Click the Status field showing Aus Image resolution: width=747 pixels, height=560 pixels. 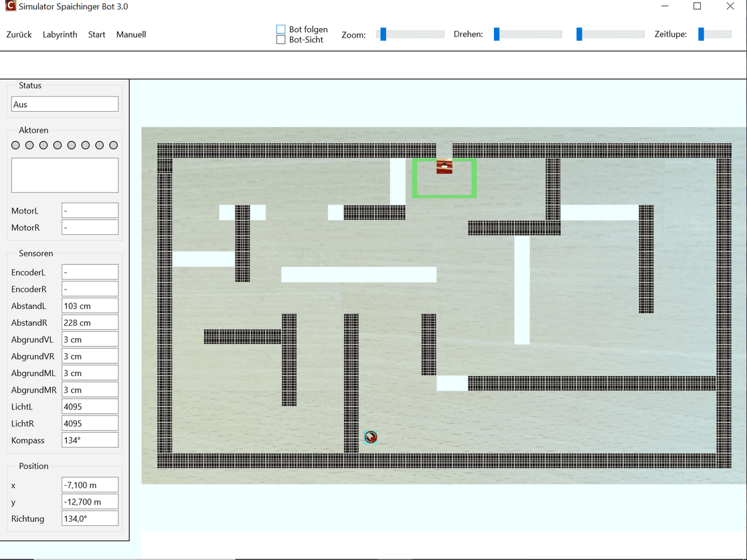(x=65, y=104)
